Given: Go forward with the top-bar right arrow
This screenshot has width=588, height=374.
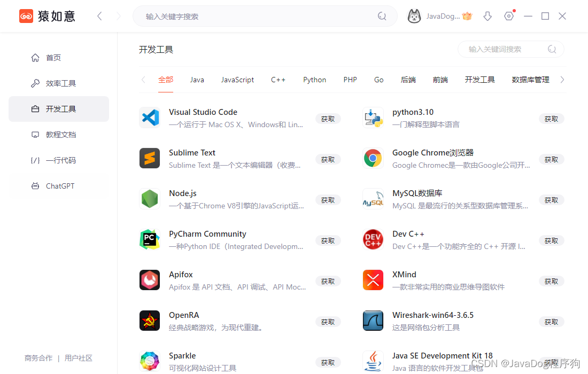Looking at the screenshot, I should 119,16.
